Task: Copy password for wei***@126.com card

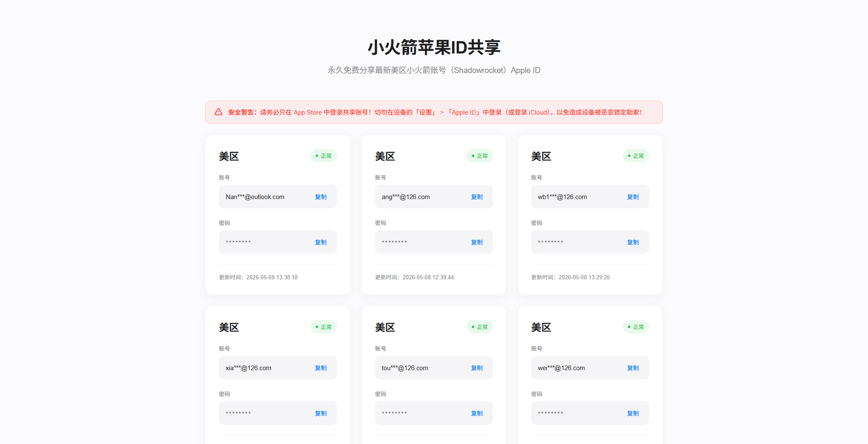Action: click(x=633, y=413)
